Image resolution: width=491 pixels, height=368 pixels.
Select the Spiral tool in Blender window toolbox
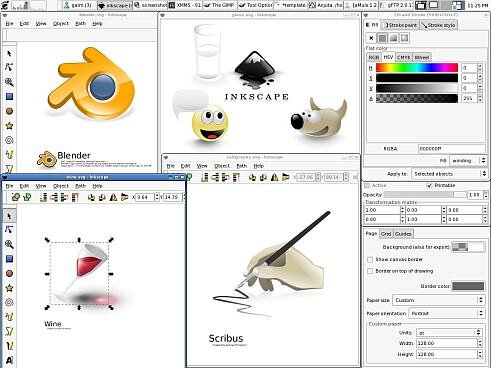pyautogui.click(x=9, y=140)
